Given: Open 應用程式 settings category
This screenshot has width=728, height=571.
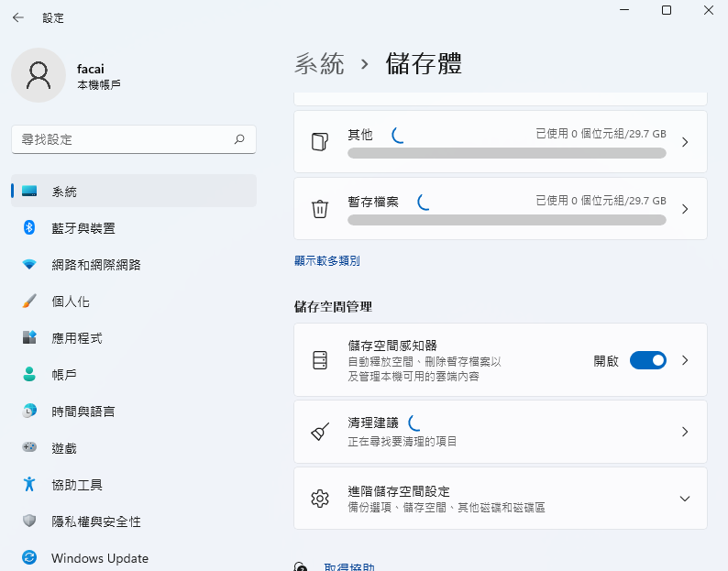Looking at the screenshot, I should pos(77,338).
